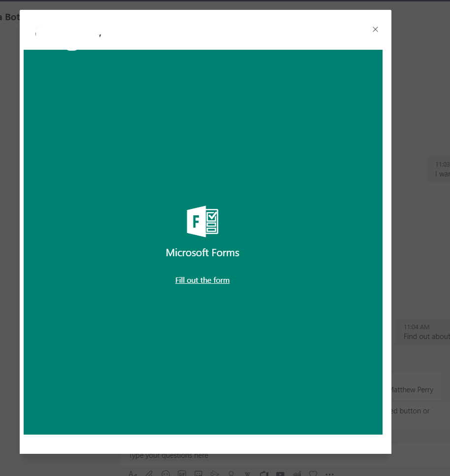Click the person icon in compose bar
Screen dimensions: 450x476
(231, 473)
